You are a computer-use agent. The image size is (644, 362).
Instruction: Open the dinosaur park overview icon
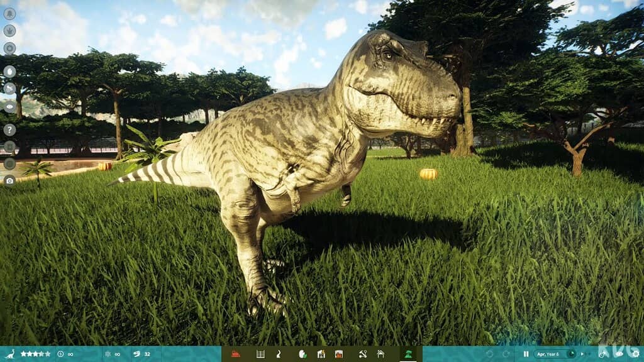(9, 354)
